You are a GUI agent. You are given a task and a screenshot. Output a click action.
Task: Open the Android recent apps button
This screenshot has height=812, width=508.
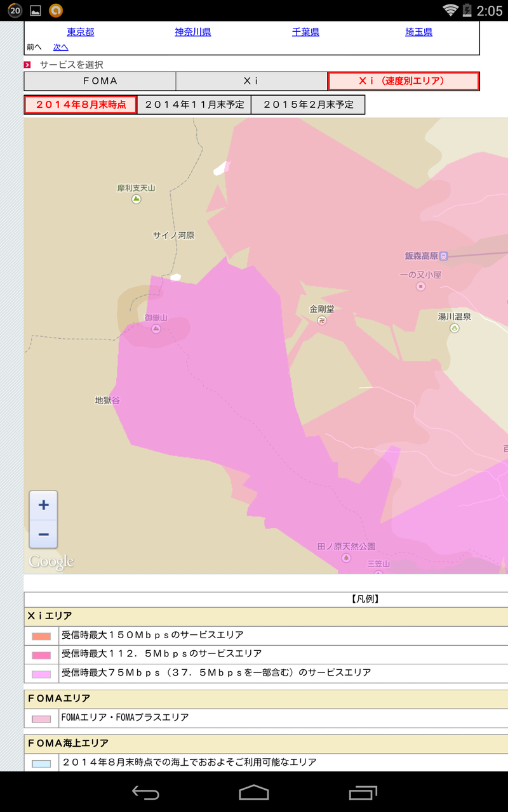[x=363, y=792]
